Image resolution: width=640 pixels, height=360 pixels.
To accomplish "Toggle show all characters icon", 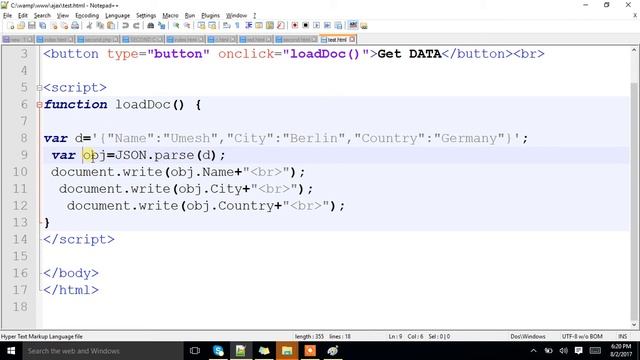I will click(x=237, y=25).
